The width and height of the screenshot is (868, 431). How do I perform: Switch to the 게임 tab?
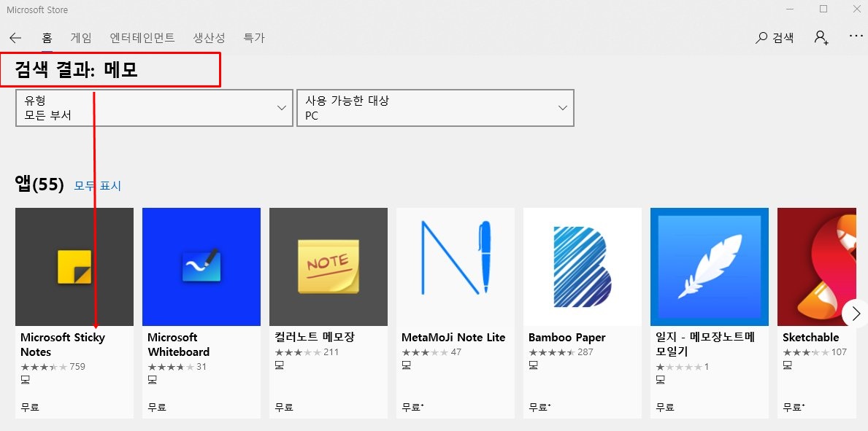pos(81,38)
